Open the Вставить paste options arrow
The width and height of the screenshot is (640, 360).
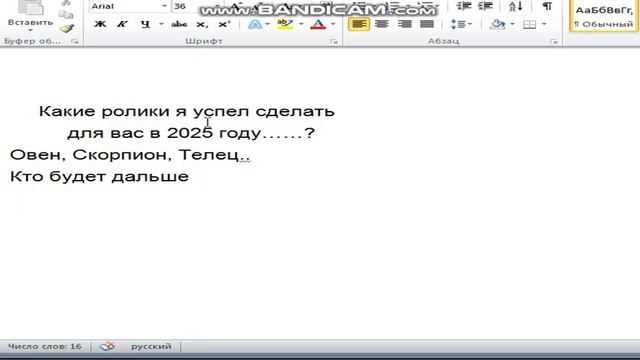[x=31, y=31]
